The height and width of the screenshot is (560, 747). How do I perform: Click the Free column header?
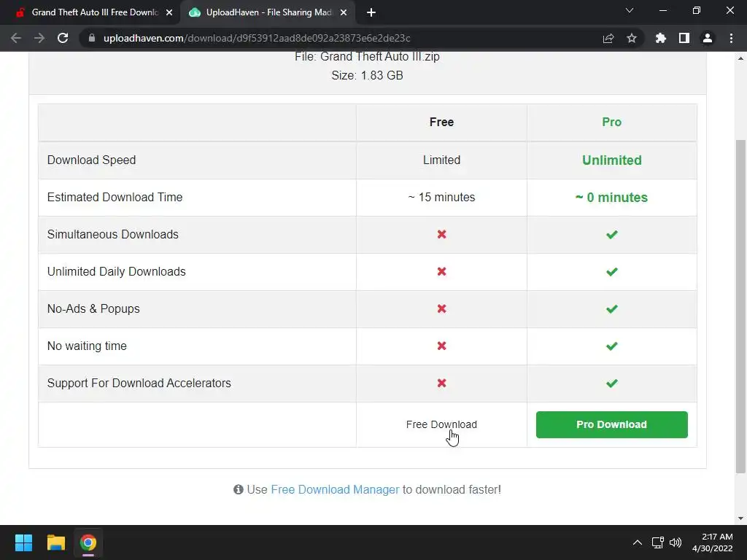coord(441,122)
